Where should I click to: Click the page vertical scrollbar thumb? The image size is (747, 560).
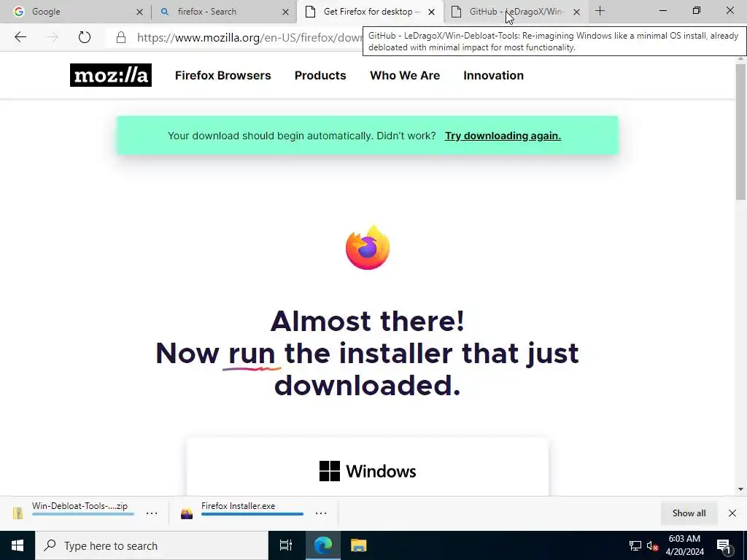pyautogui.click(x=740, y=131)
